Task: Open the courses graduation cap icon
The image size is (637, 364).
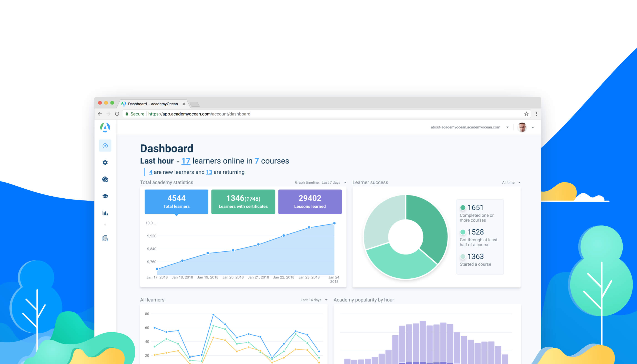Action: pos(105,196)
